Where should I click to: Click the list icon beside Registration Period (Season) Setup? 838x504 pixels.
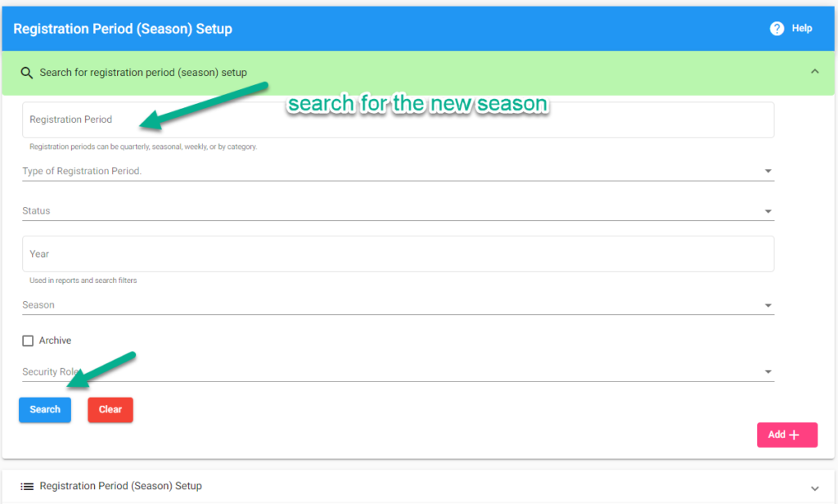click(x=27, y=486)
